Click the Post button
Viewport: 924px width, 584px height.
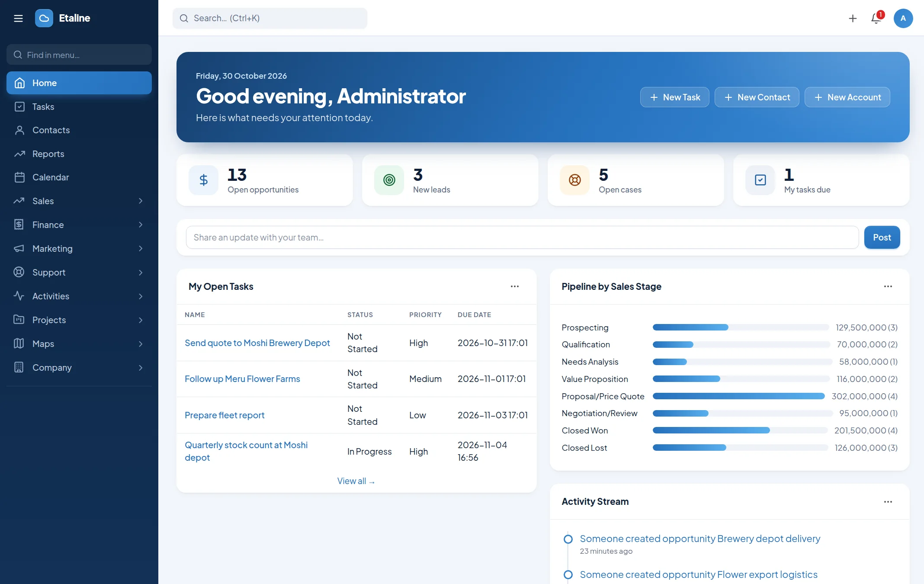point(882,237)
